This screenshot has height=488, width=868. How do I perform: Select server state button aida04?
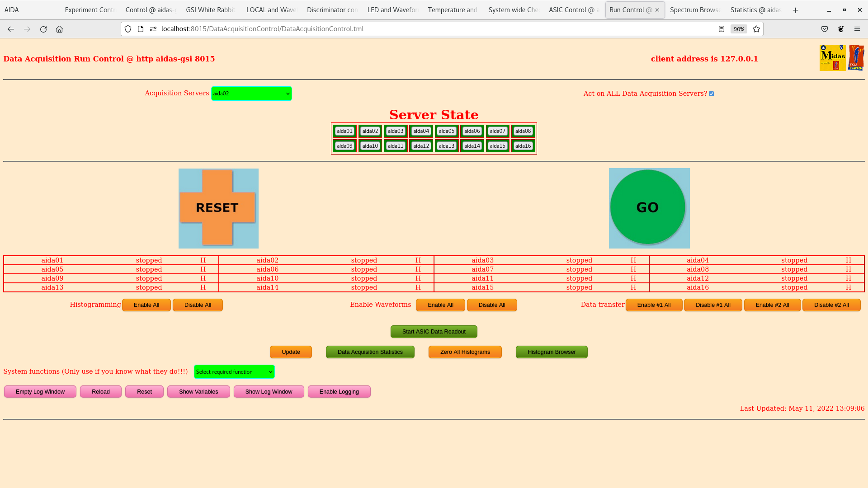421,131
